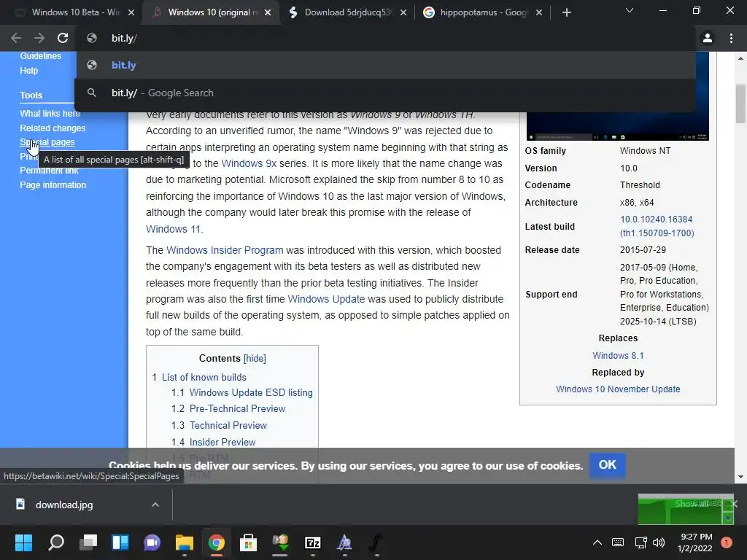This screenshot has height=560, width=747.
Task: Open the latest build 10.0.10240.16384 link
Action: coord(657,226)
